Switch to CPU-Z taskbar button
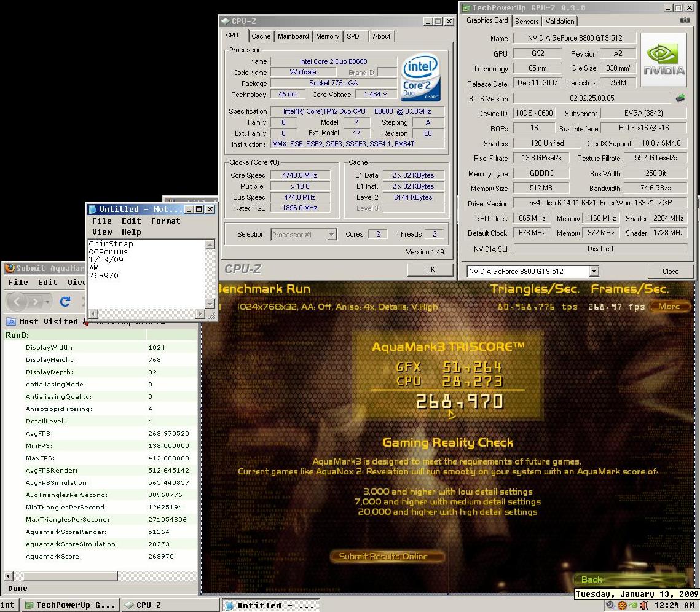Screen dimensions: 700x612 pos(170,605)
